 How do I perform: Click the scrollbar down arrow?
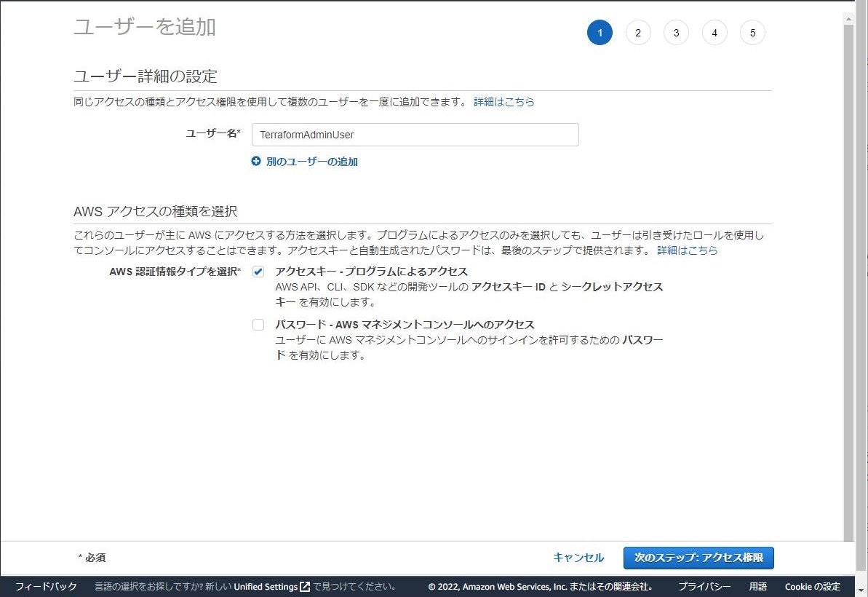coord(861,590)
